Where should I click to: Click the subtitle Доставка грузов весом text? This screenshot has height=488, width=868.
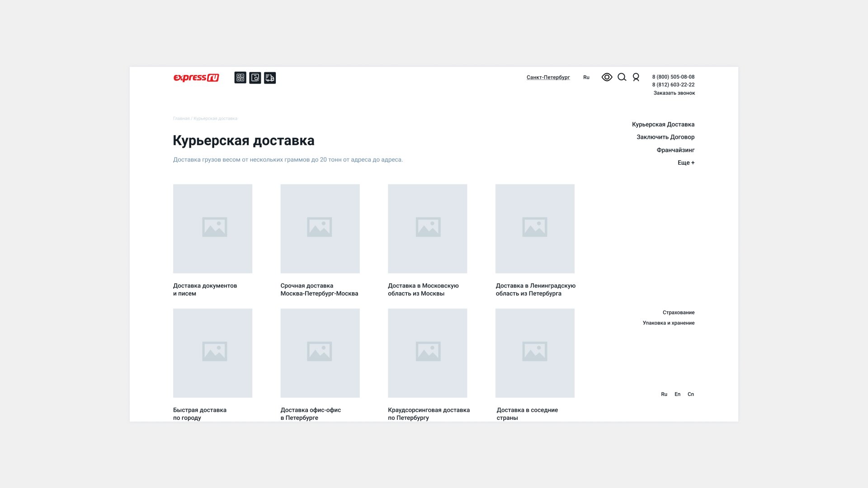point(288,160)
